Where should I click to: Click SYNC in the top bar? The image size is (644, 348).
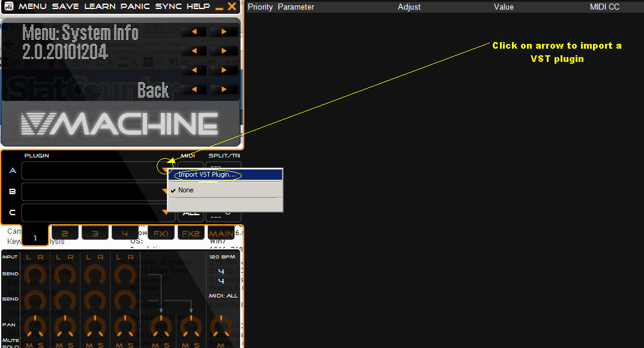(x=169, y=6)
